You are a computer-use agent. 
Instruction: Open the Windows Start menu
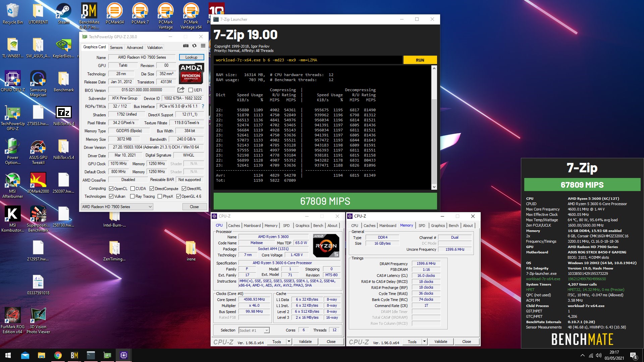click(8, 355)
